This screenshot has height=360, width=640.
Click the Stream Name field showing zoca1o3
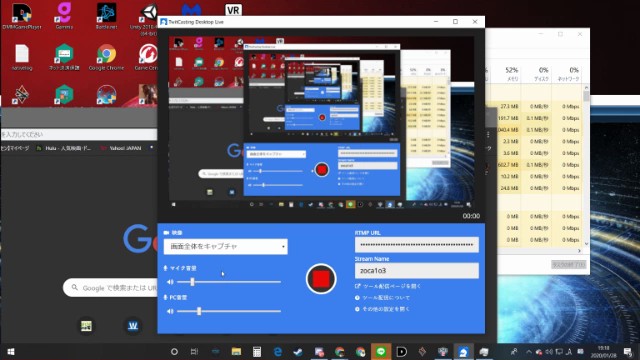coord(417,271)
